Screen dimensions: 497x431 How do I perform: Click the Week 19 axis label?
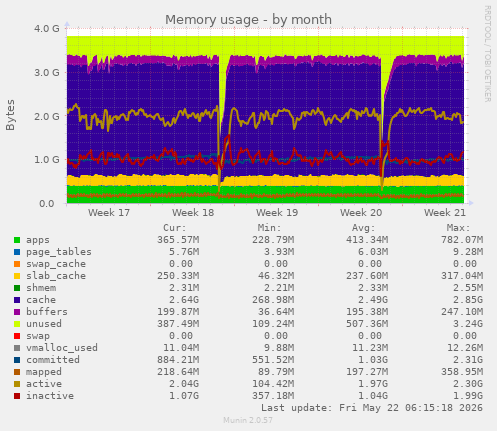click(x=277, y=213)
